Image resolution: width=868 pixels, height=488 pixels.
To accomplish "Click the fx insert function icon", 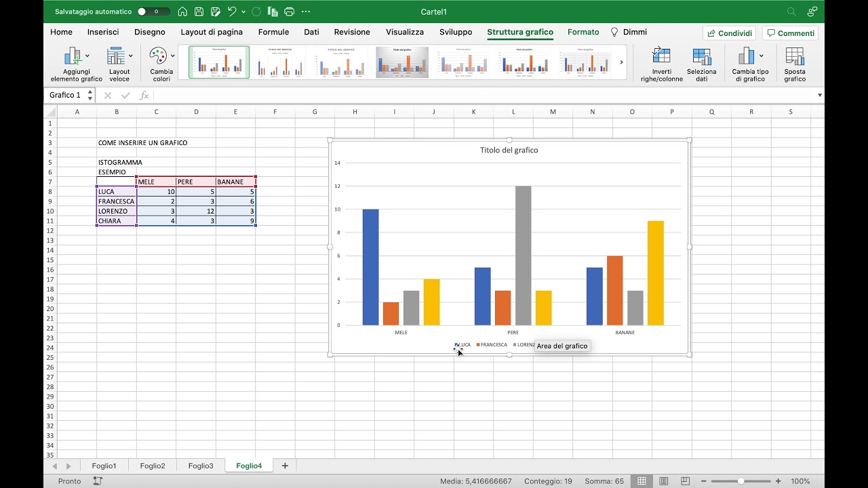I will [144, 96].
